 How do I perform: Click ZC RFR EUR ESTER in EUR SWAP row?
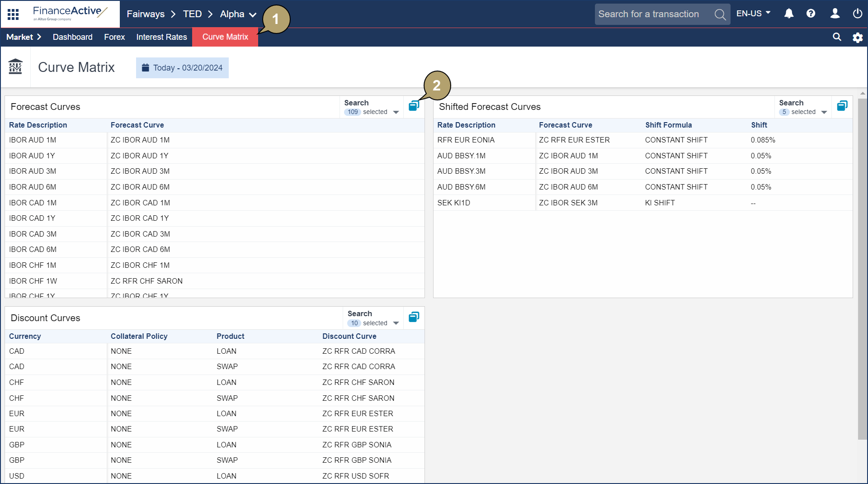[x=358, y=429]
